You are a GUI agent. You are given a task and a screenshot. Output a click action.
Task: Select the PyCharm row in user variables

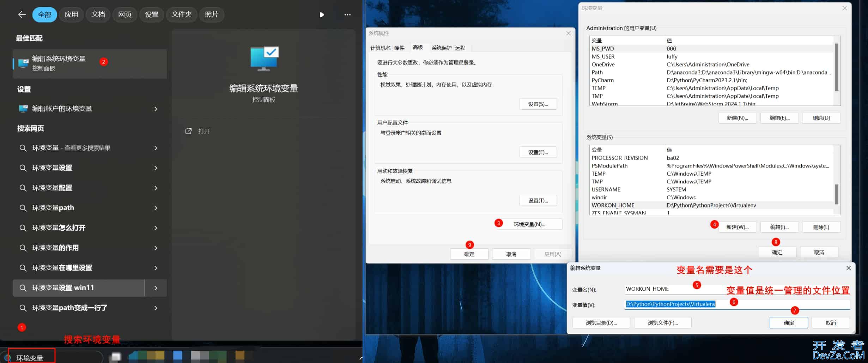pyautogui.click(x=711, y=80)
